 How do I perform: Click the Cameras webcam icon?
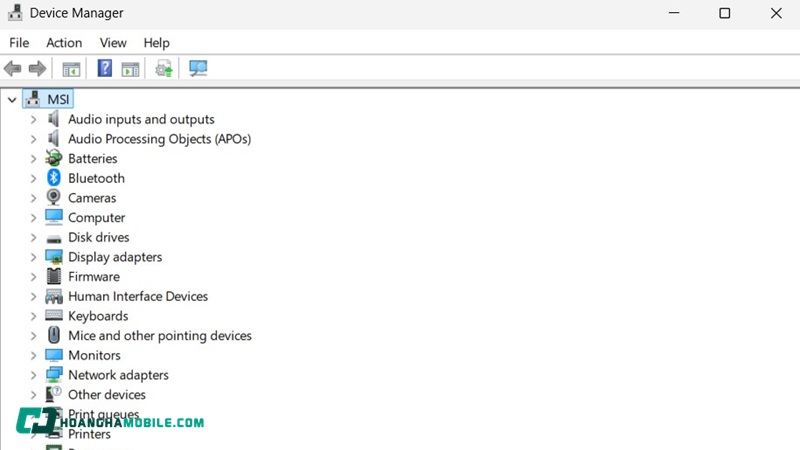54,197
